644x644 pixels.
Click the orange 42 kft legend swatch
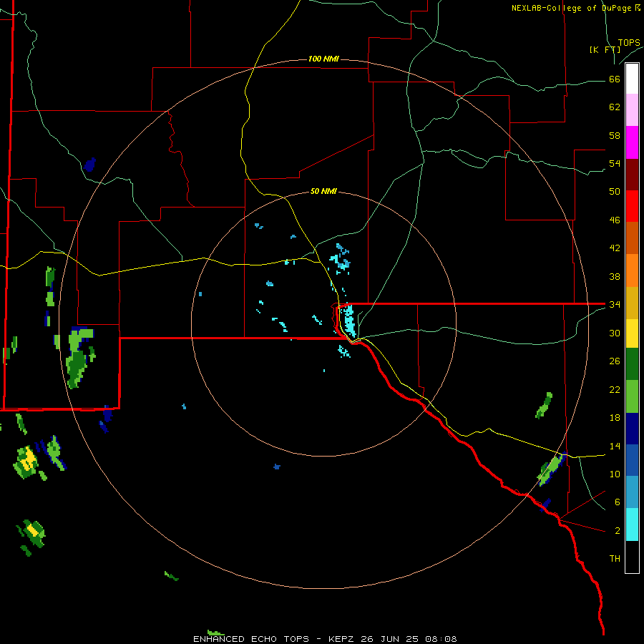point(632,270)
